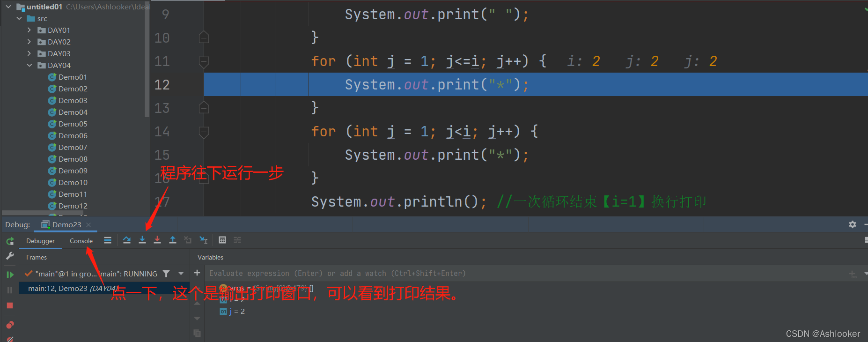Click the blue Step Into icon
The height and width of the screenshot is (342, 868).
142,240
